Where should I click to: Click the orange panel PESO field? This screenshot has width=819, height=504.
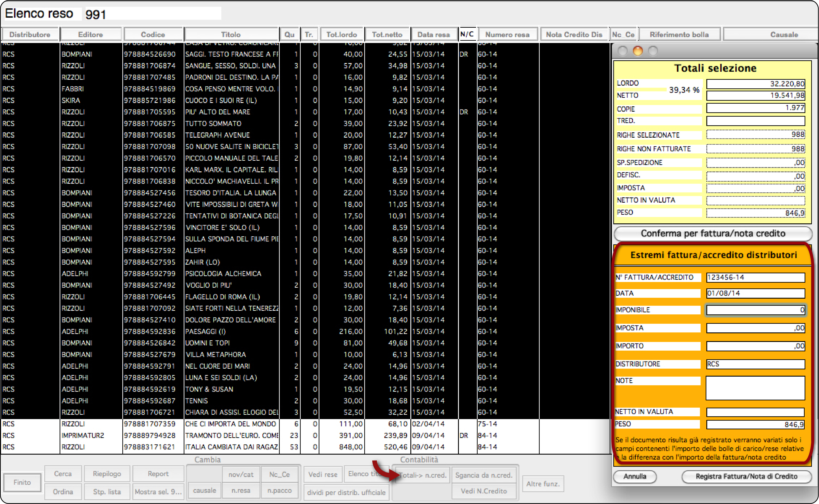pyautogui.click(x=755, y=424)
